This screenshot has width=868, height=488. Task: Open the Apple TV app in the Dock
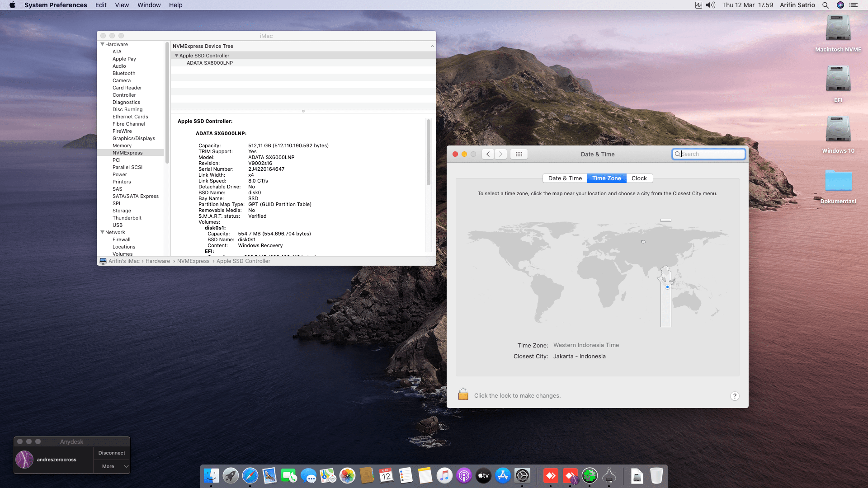click(x=483, y=475)
